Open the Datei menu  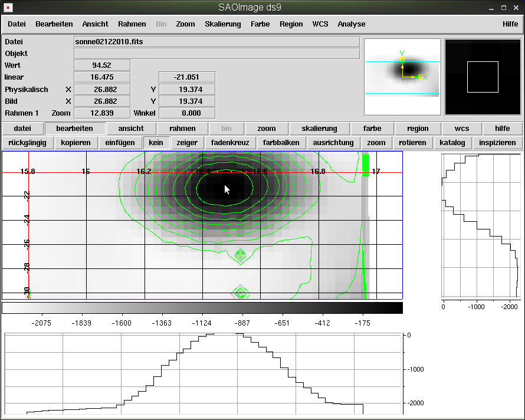(17, 24)
